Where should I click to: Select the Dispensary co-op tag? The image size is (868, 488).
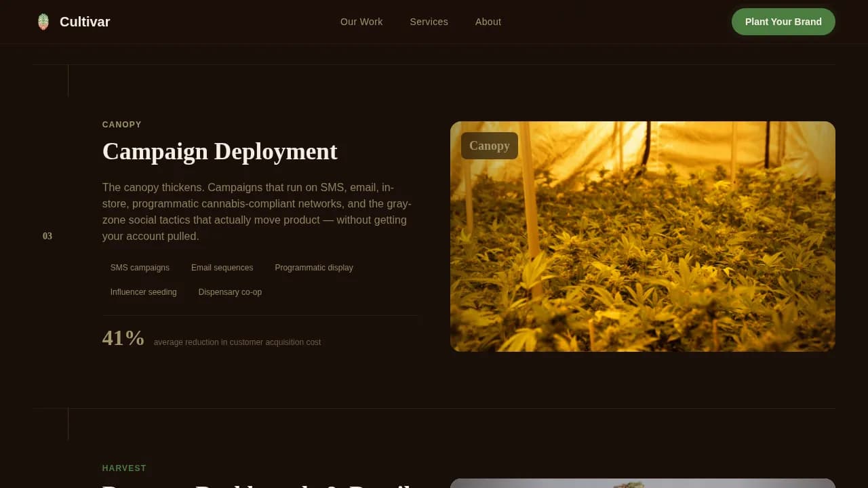(x=230, y=292)
